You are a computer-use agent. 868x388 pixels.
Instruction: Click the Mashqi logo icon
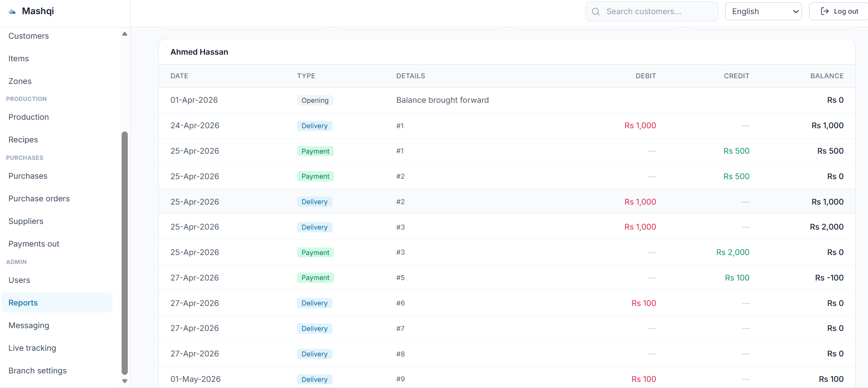(12, 11)
